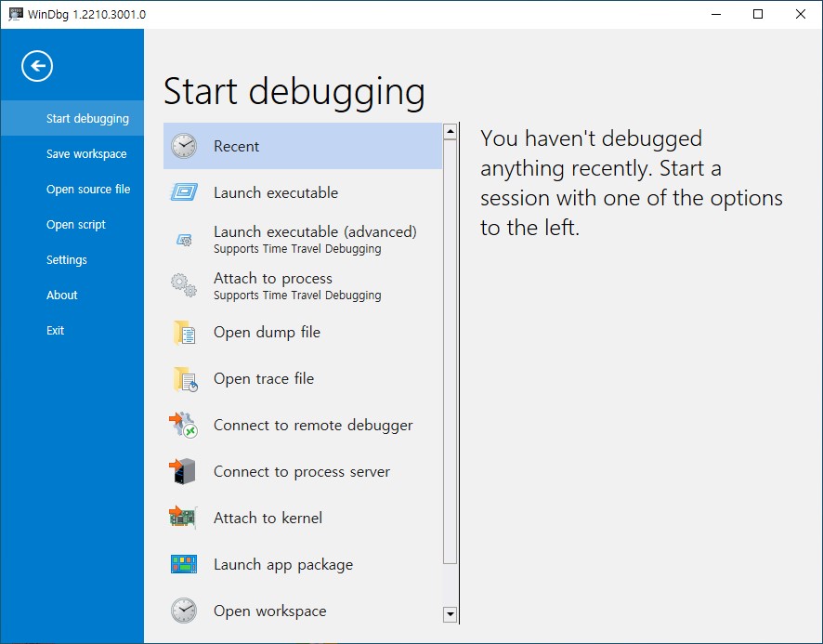Select Attach to process label
Viewport: 823px width, 644px height.
[273, 279]
